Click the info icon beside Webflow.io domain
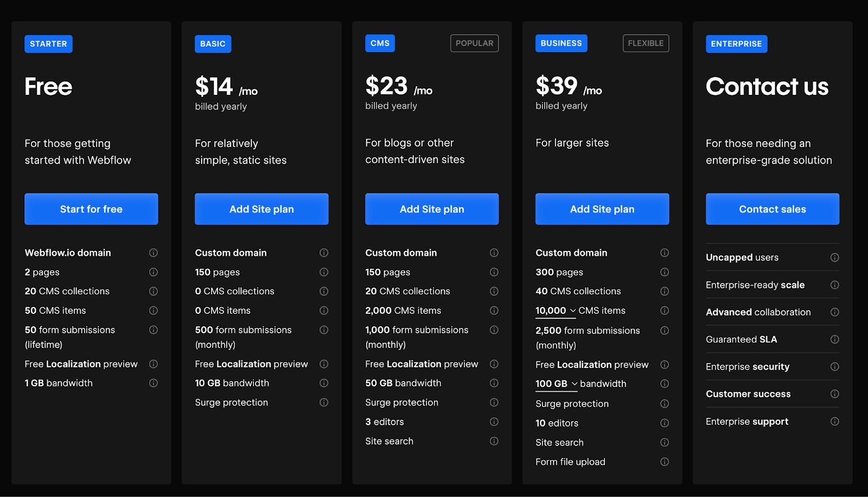 point(153,253)
